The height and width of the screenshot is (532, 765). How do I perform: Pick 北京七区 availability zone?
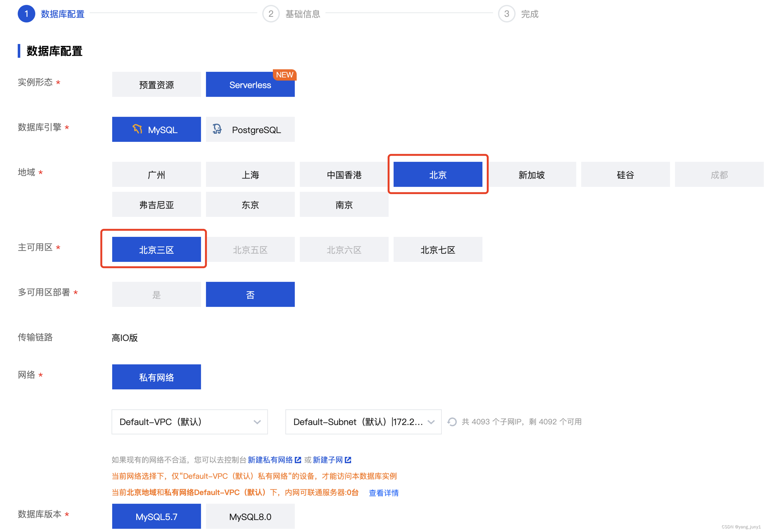[437, 249]
